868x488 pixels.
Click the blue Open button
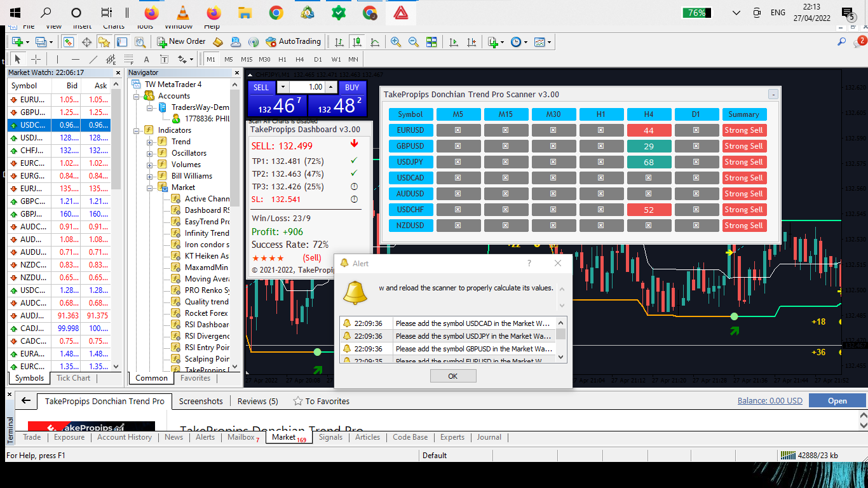click(837, 400)
